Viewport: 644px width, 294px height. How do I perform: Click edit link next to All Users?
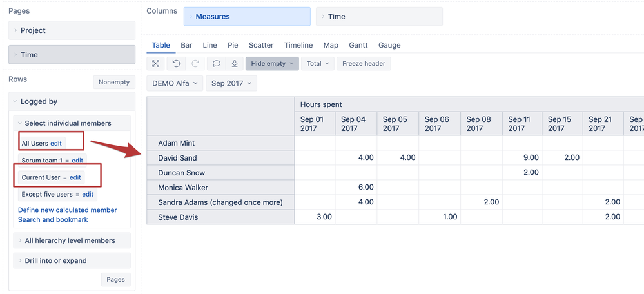[x=56, y=144]
